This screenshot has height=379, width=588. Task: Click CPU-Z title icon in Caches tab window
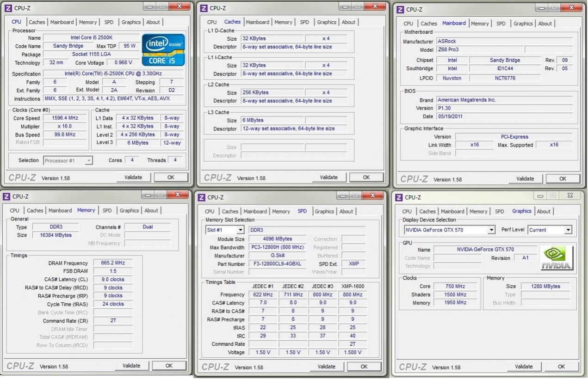point(204,8)
